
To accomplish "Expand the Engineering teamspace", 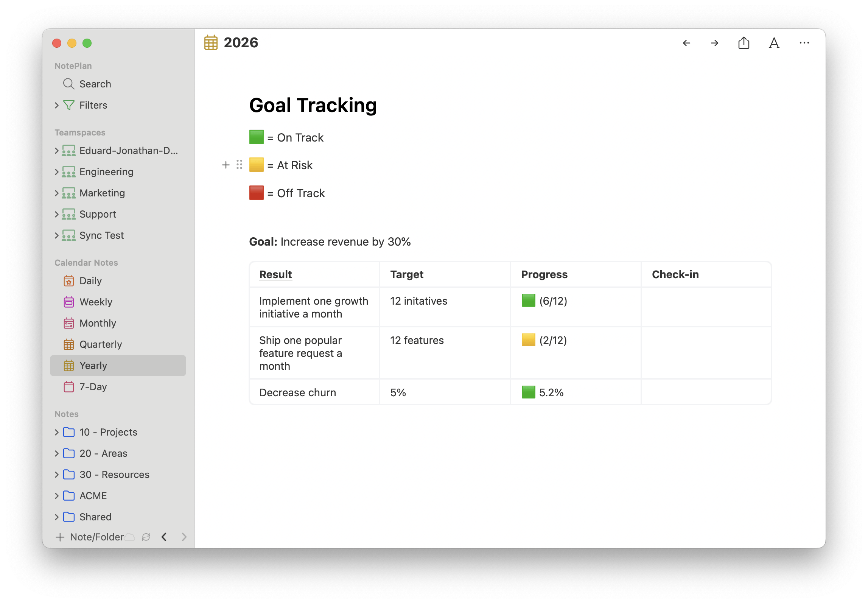I will point(57,172).
